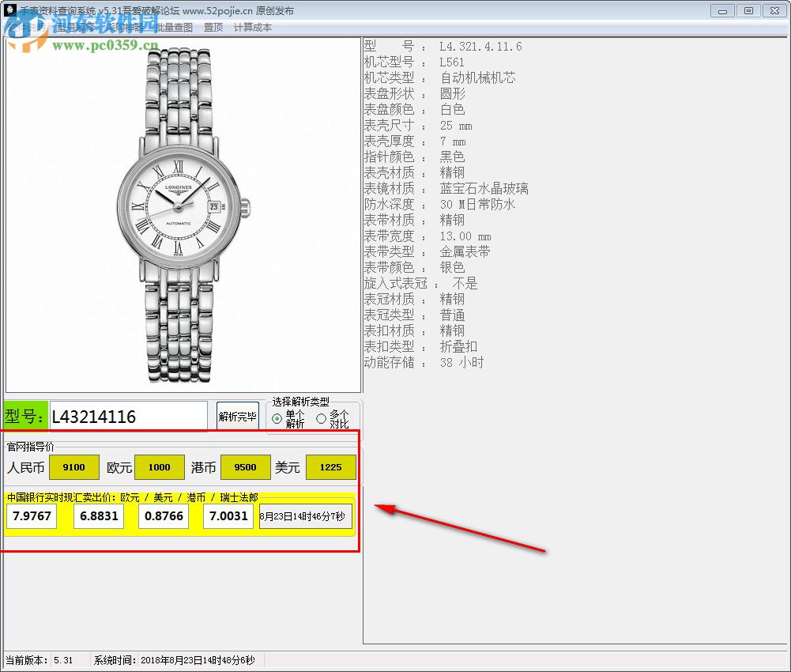Open the 计算成本 menu
Screen dimensions: 791x672
click(x=253, y=27)
